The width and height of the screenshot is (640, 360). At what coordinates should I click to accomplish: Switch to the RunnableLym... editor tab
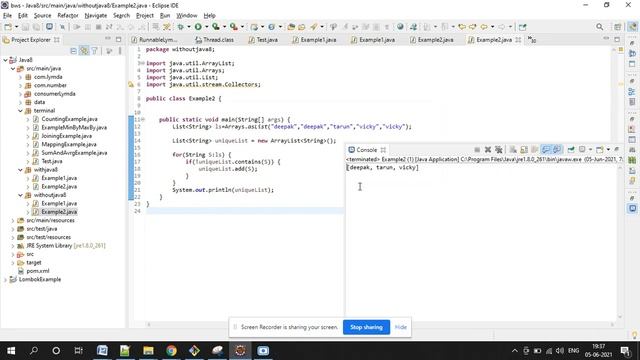(154, 40)
